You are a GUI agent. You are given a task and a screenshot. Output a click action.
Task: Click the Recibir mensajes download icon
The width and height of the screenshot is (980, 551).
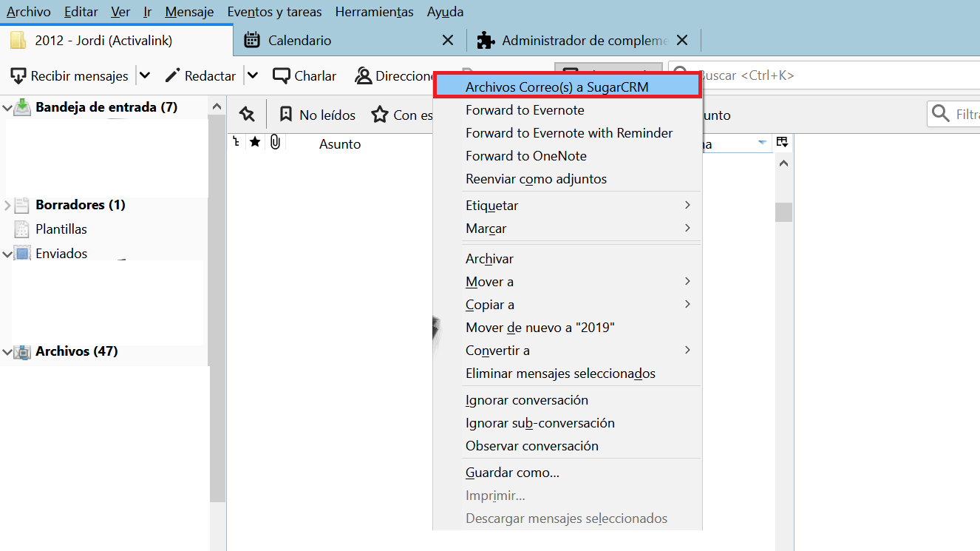tap(18, 75)
